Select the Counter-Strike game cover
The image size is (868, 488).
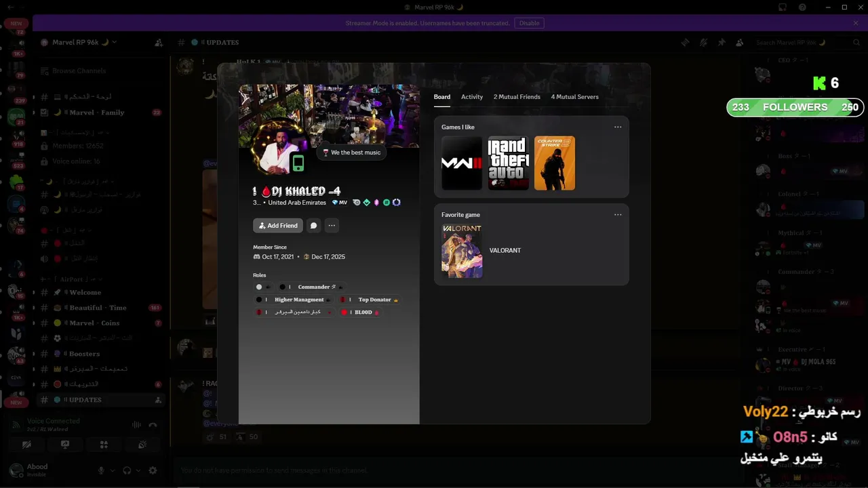coord(554,163)
